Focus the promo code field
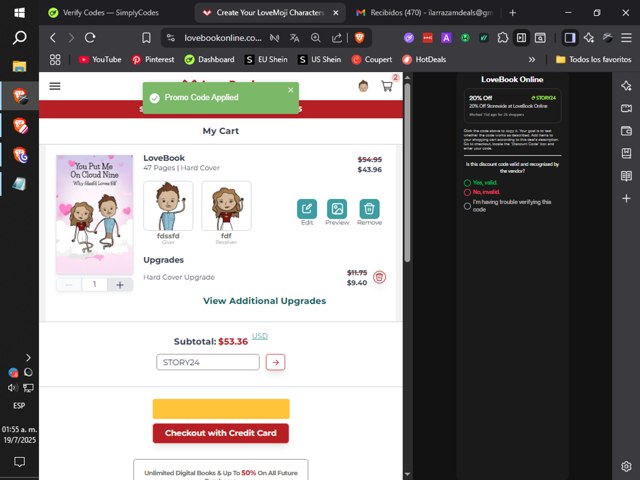 (208, 362)
